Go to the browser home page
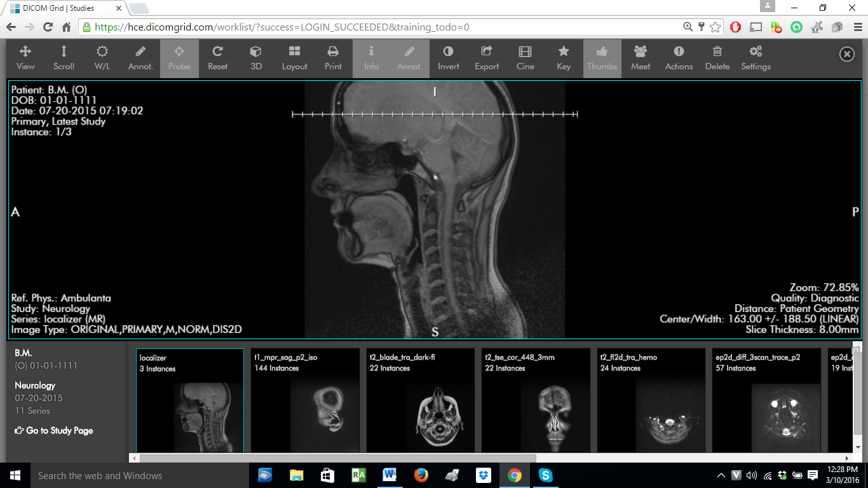 pos(66,27)
